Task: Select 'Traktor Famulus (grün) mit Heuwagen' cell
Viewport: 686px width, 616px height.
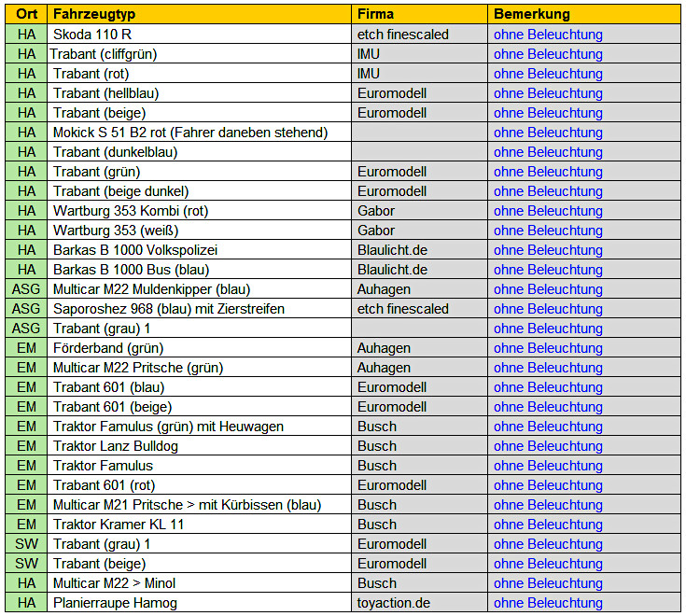Action: pos(199,427)
